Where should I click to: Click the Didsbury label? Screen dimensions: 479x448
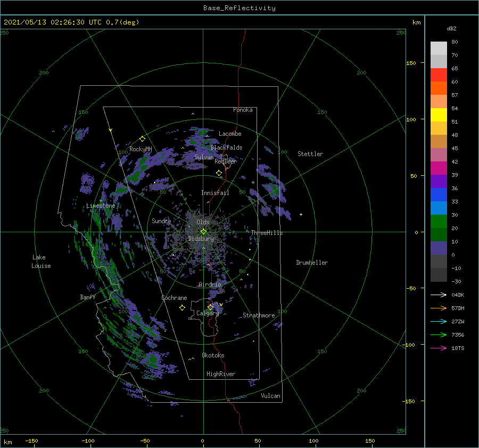[201, 239]
